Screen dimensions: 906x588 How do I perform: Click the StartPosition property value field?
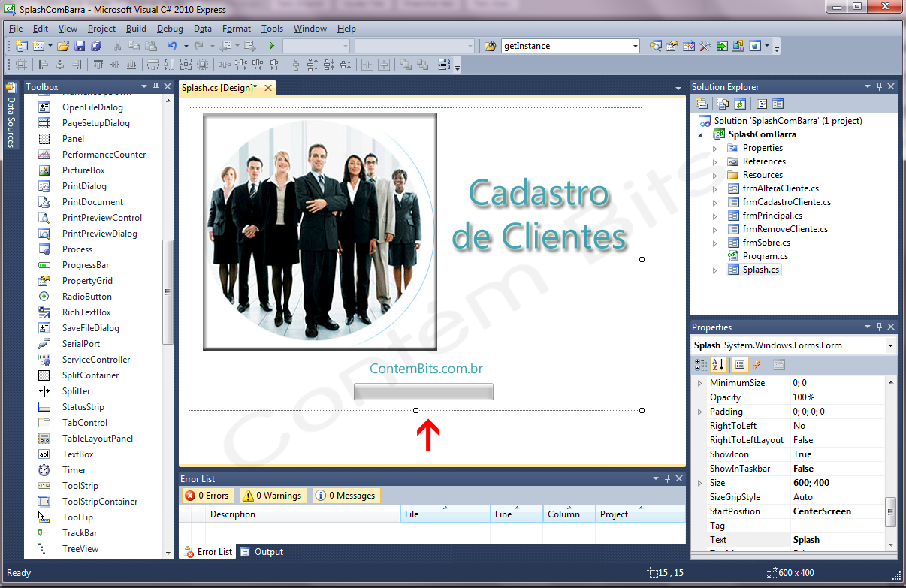click(x=835, y=511)
